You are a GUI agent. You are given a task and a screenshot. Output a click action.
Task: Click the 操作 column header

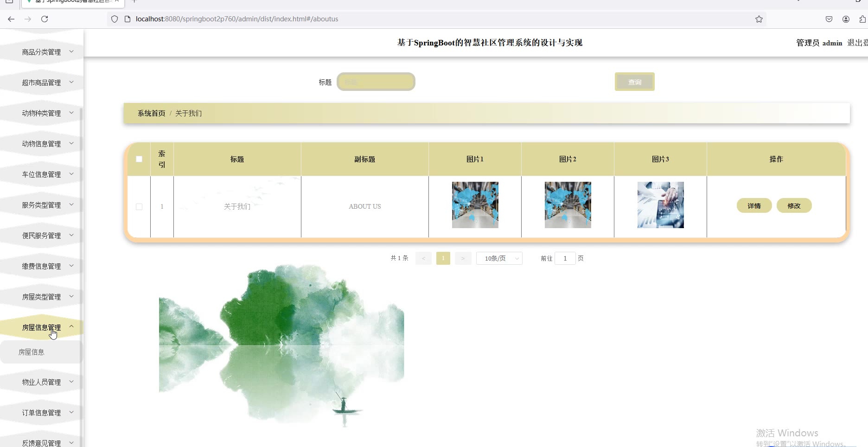pyautogui.click(x=776, y=159)
